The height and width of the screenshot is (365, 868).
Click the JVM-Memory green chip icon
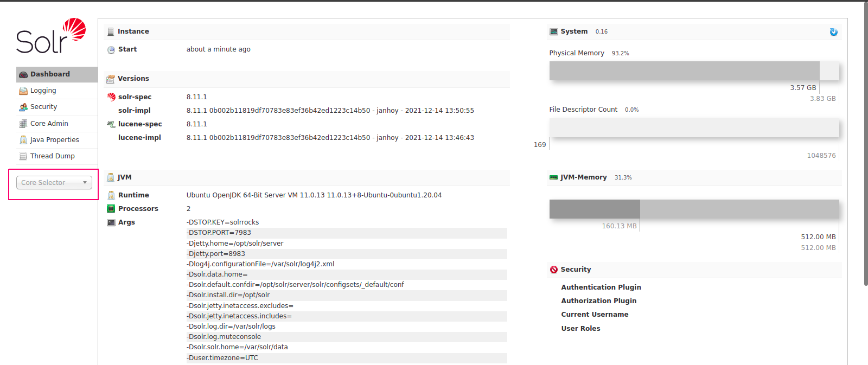click(554, 177)
